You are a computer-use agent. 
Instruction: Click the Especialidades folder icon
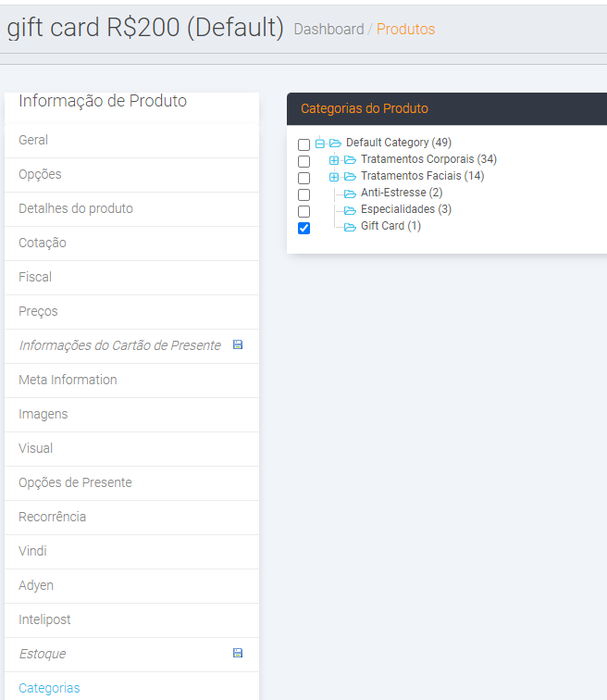click(350, 210)
